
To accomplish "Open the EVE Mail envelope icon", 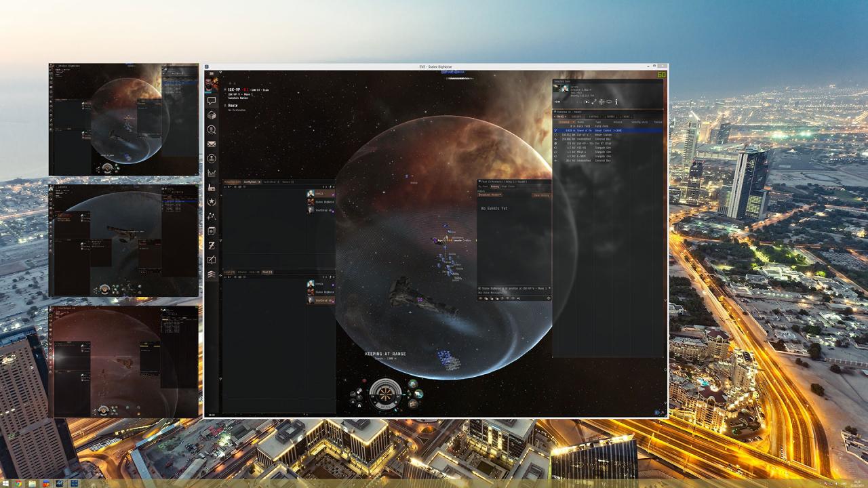I will click(212, 144).
